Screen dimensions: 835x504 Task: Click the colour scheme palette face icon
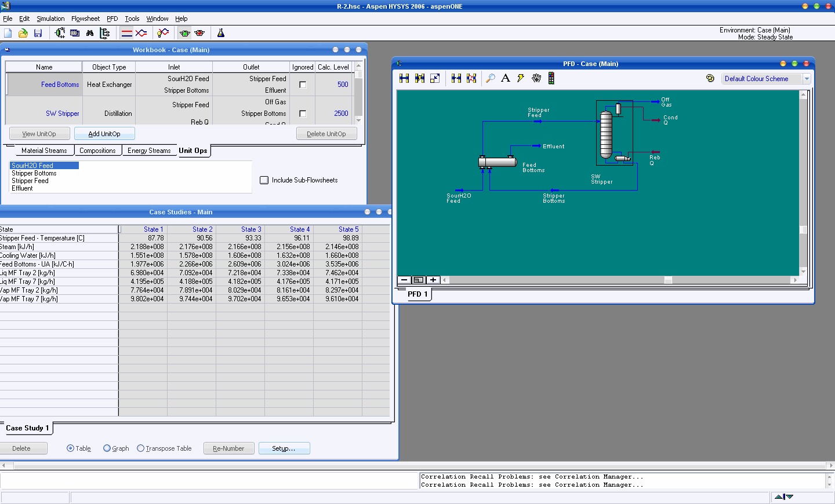coord(710,78)
